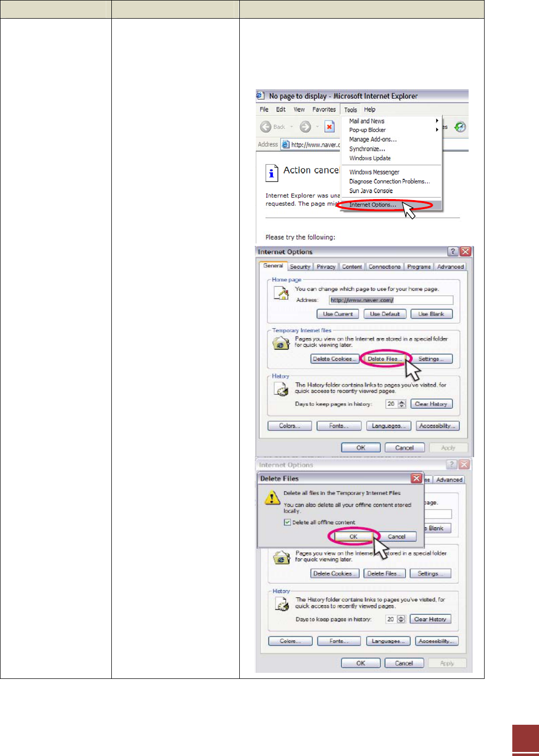Click OK beside Apply behind the Delete Files dialog
Screen dimensions: 539x756
click(x=361, y=663)
